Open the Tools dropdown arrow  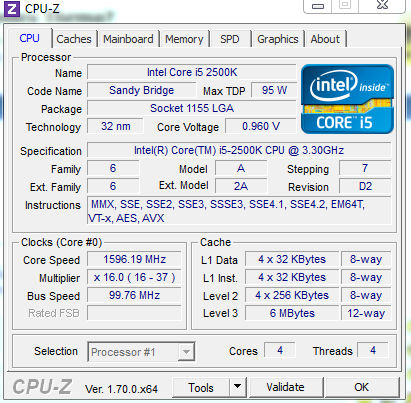238,387
